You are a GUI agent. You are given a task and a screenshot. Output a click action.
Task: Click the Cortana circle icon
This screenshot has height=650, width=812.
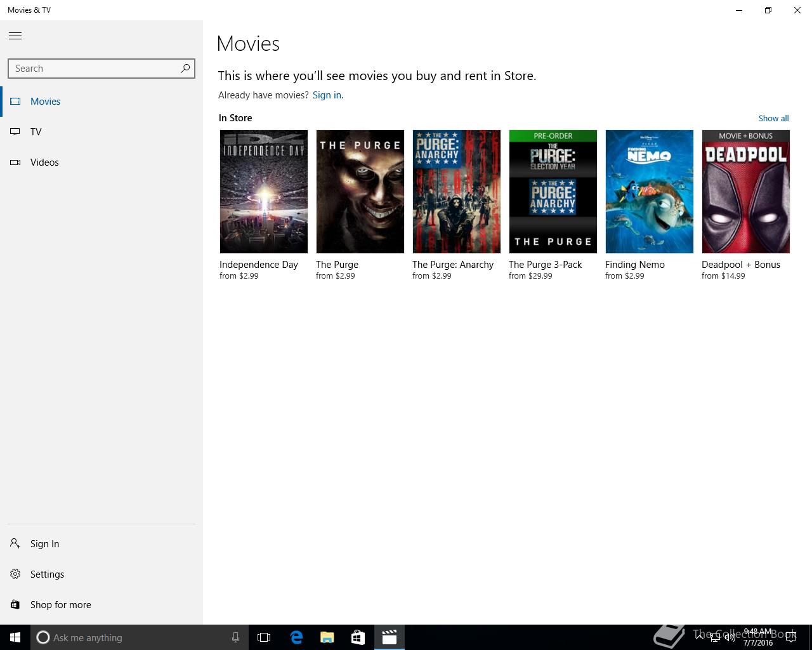pyautogui.click(x=43, y=637)
